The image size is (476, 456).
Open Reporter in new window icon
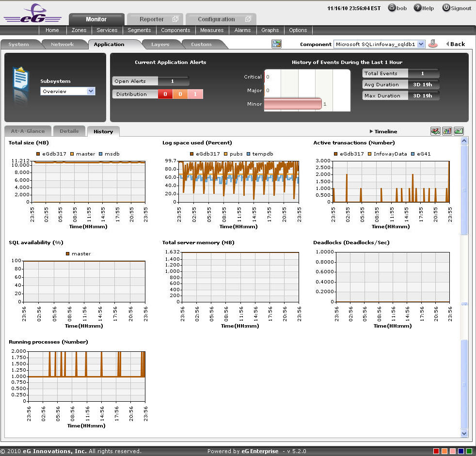tap(175, 19)
